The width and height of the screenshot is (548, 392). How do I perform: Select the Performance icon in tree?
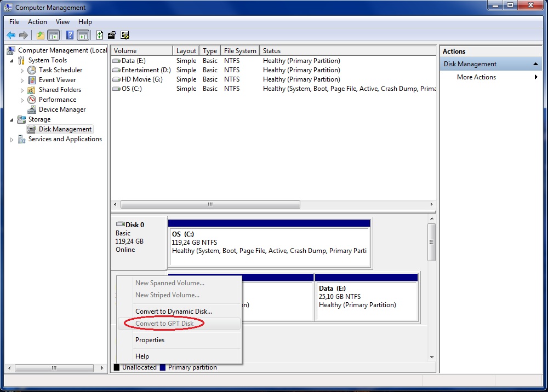pyautogui.click(x=32, y=100)
